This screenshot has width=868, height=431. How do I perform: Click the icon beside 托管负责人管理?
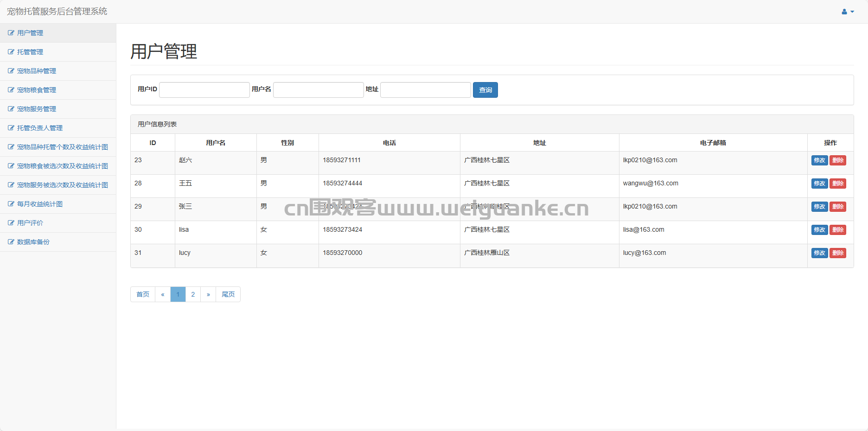11,128
